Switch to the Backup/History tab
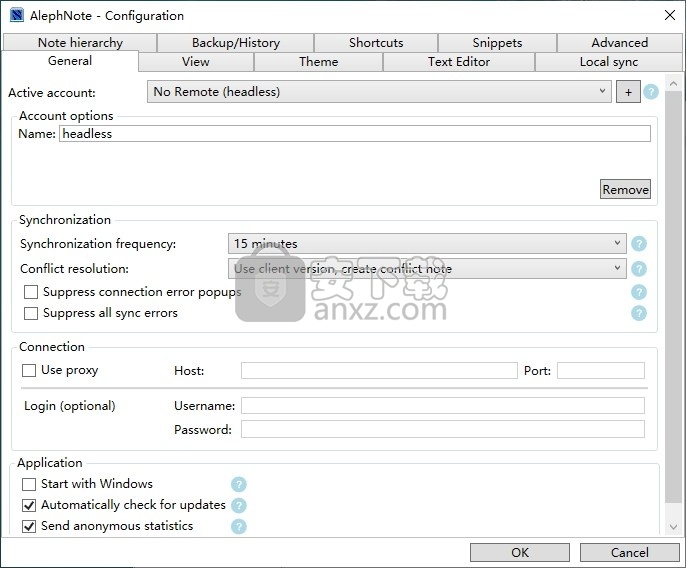 point(236,43)
